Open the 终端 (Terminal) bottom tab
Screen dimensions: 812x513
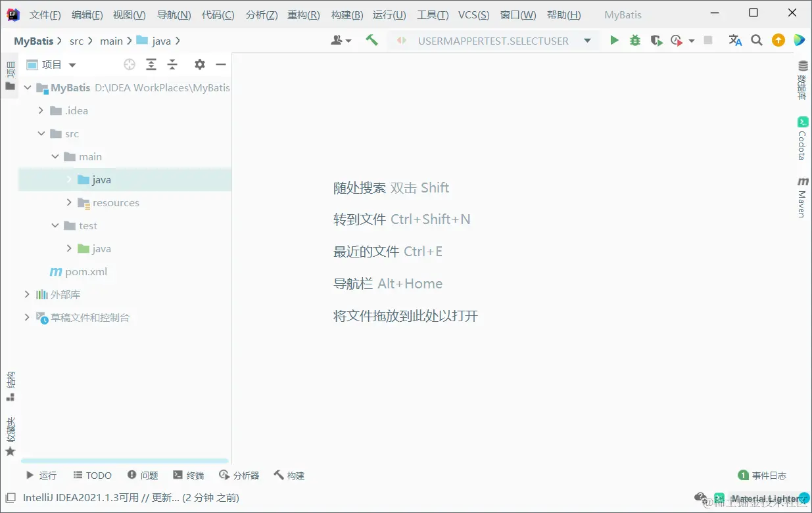point(189,475)
